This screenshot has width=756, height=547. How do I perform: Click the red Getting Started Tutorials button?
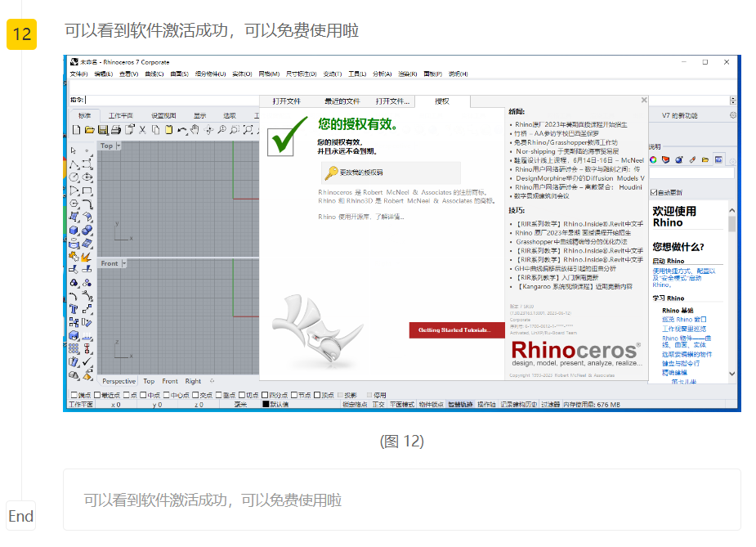coord(456,330)
